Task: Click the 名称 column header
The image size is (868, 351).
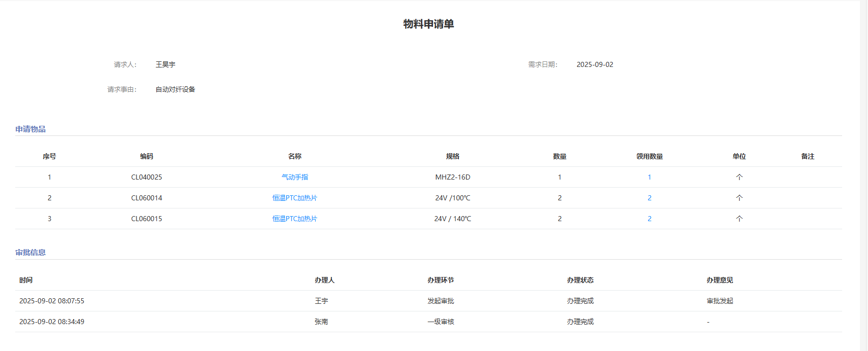Action: (294, 156)
